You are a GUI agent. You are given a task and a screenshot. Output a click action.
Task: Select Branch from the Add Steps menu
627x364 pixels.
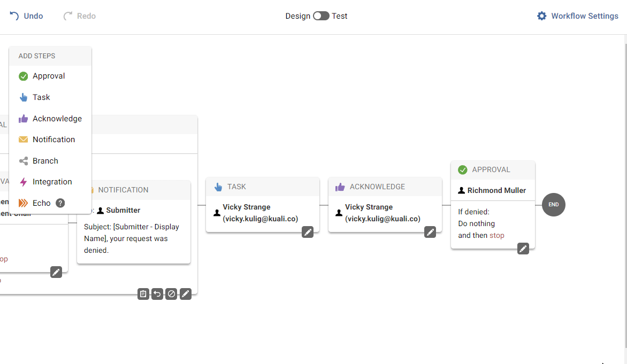44,160
